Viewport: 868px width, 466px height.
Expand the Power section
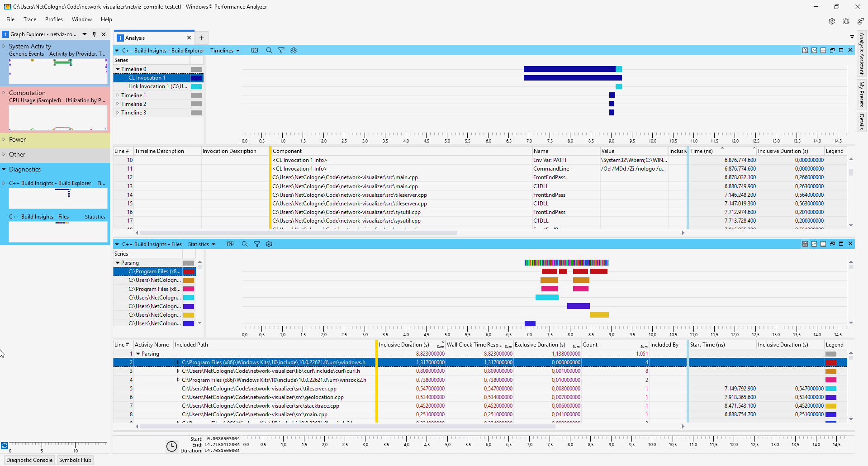coord(4,139)
